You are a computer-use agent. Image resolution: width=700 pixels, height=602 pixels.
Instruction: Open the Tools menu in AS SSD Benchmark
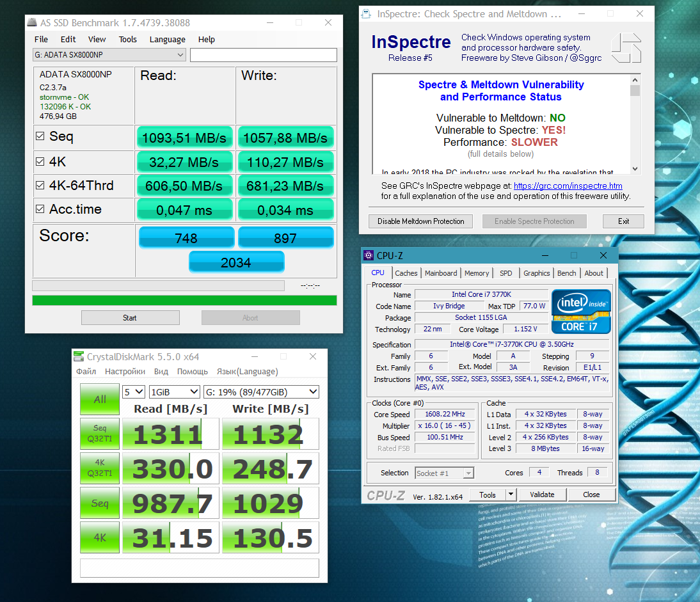pyautogui.click(x=128, y=39)
